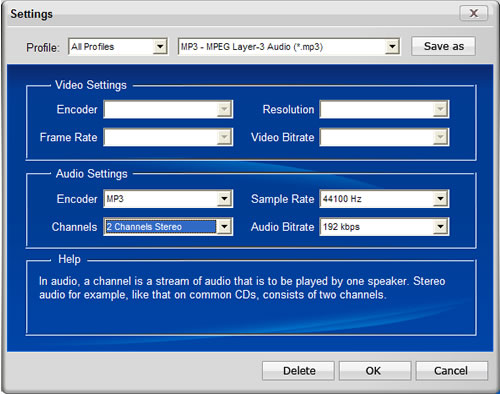Click the Cancel button
Image resolution: width=500 pixels, height=394 pixels.
click(x=451, y=371)
